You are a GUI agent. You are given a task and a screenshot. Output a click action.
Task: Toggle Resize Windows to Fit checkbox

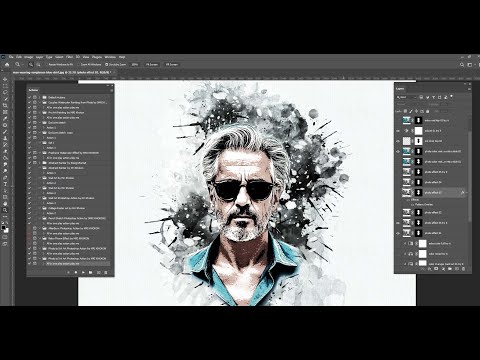[x=48, y=64]
